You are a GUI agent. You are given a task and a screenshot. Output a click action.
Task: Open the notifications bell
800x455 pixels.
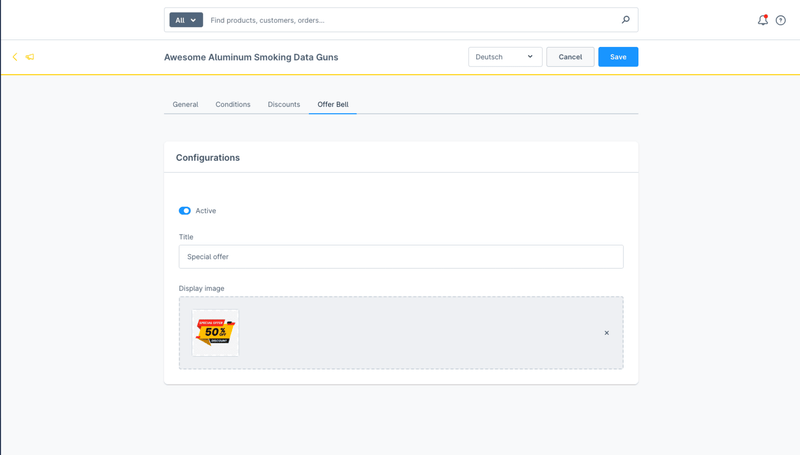click(x=762, y=20)
